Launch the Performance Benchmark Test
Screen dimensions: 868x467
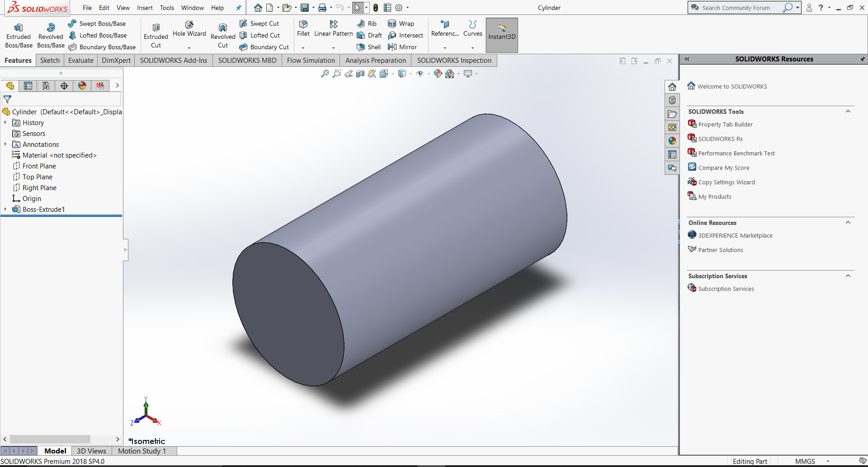click(736, 153)
